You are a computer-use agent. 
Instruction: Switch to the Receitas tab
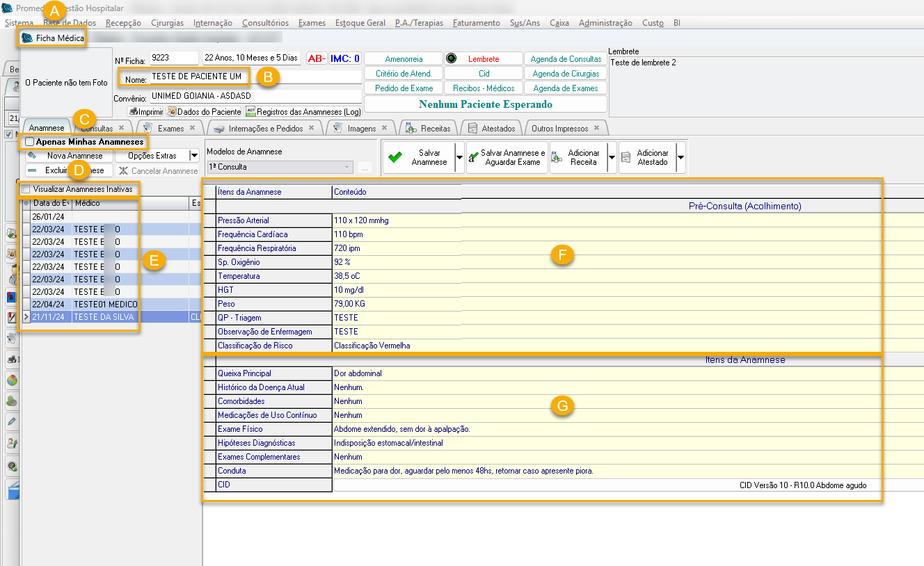tap(435, 129)
